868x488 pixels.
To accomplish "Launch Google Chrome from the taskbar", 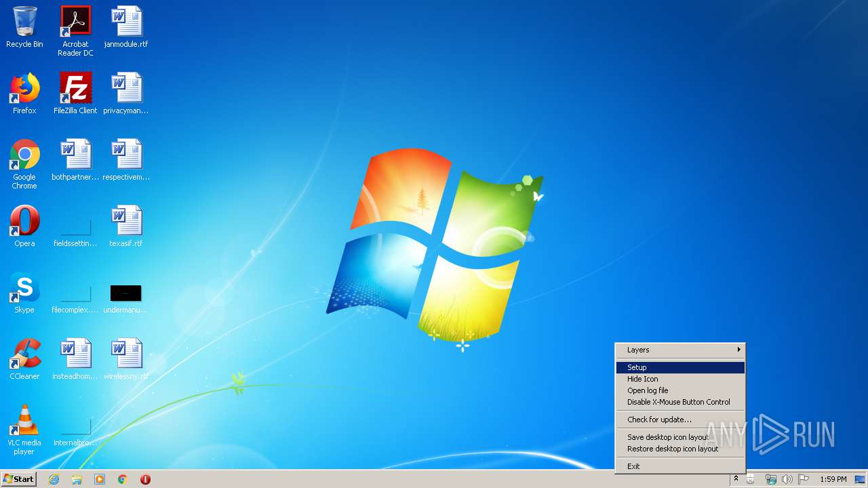I will point(123,479).
